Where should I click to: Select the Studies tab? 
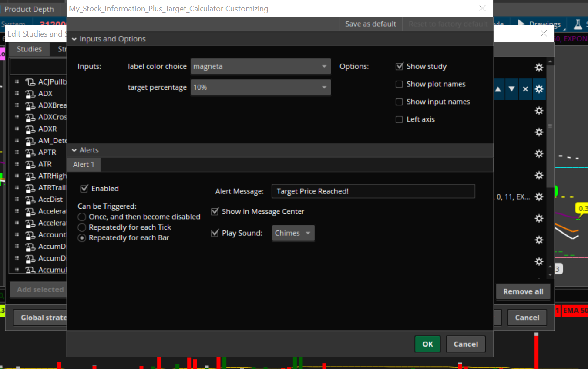click(x=29, y=49)
